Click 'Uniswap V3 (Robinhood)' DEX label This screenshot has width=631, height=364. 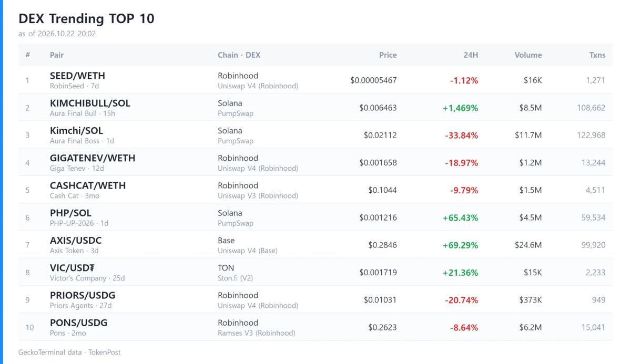[258, 195]
